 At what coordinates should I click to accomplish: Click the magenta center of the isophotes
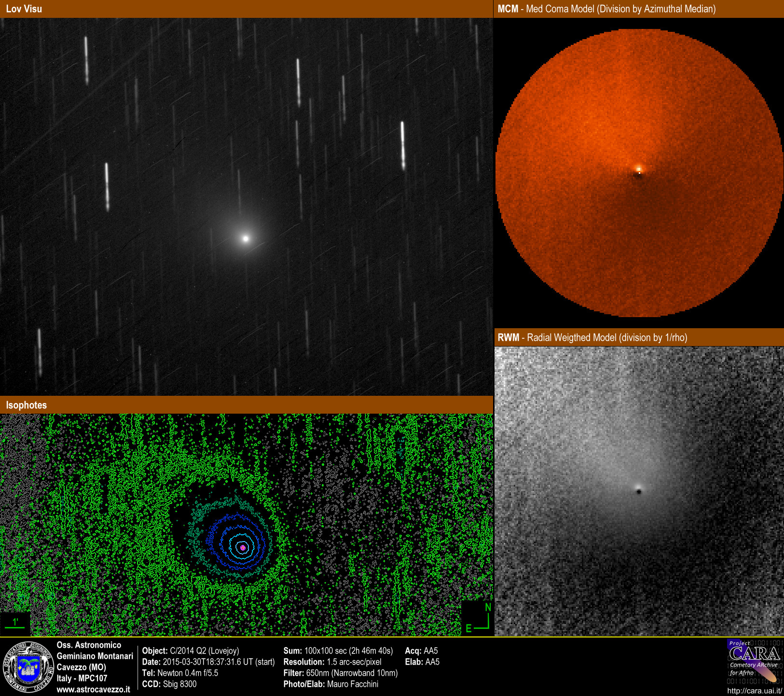click(243, 547)
